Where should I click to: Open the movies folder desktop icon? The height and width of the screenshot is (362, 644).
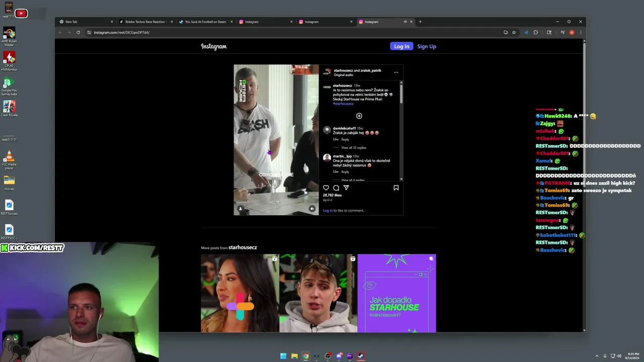point(9,183)
